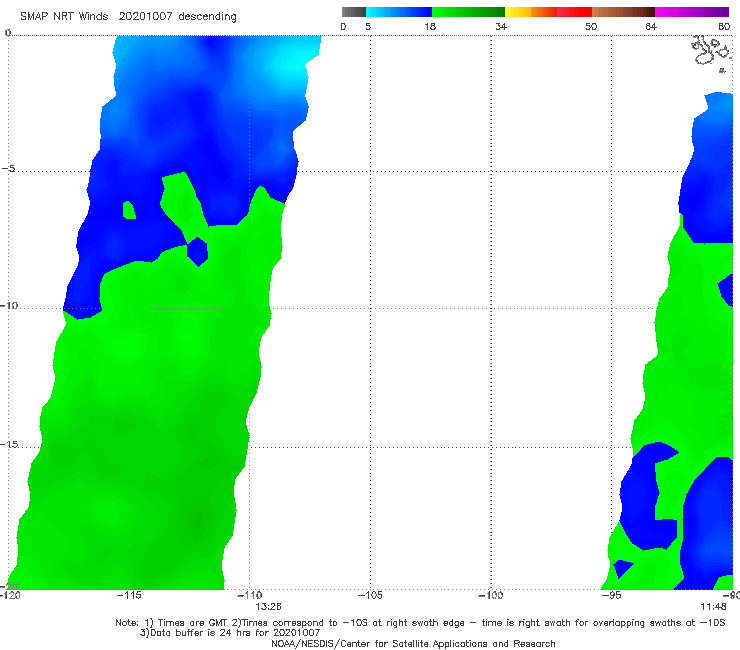Click the 'Data buffer is 24 hrs' note line
Image resolution: width=740 pixels, height=650 pixels.
[230, 633]
